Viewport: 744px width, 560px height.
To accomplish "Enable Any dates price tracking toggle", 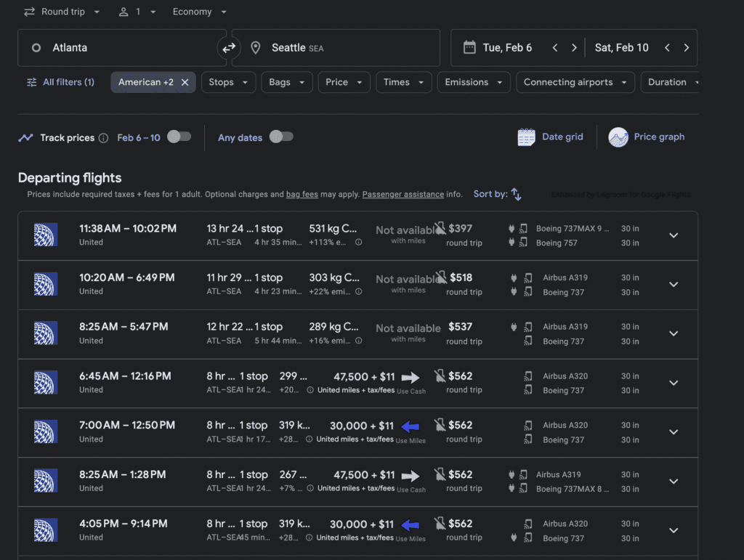I will pyautogui.click(x=280, y=137).
